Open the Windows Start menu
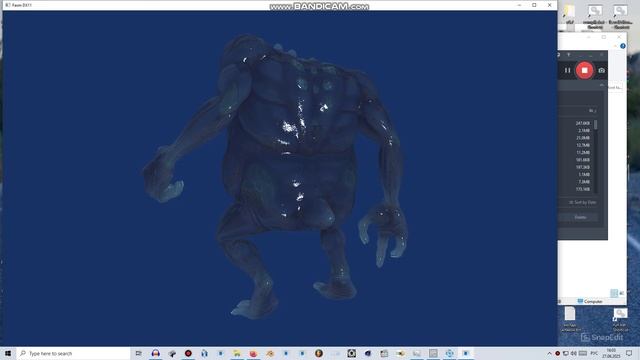The width and height of the screenshot is (640, 360). [8, 353]
